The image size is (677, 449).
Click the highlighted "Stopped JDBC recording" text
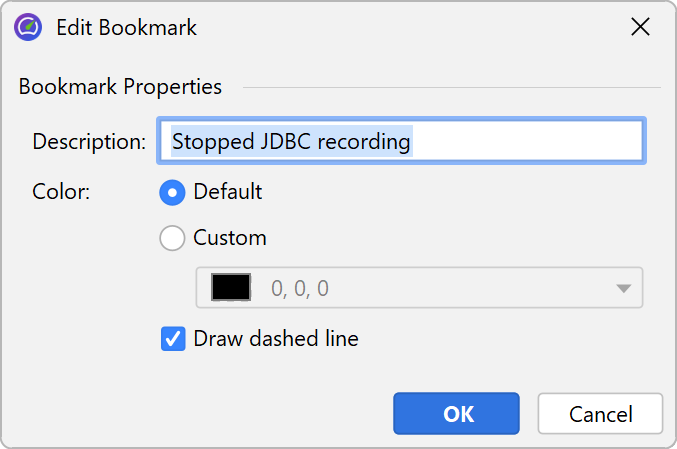[x=291, y=142]
